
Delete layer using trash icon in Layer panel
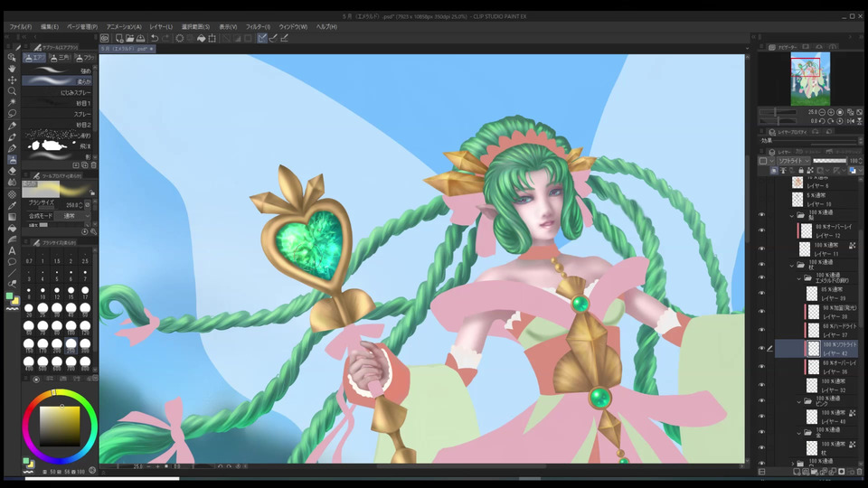[860, 472]
